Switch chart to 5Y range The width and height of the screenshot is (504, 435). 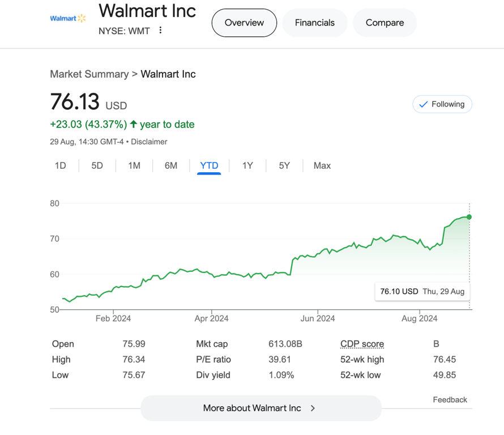click(x=284, y=165)
